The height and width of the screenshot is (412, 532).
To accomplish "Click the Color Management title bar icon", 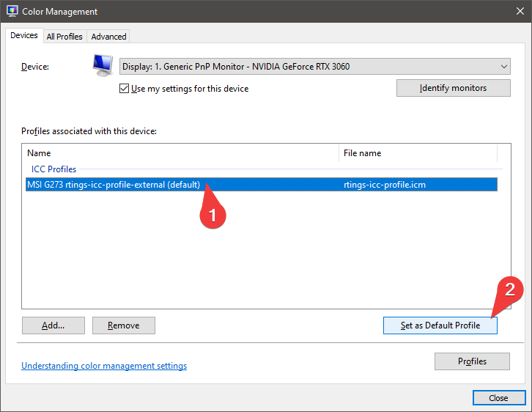I will pyautogui.click(x=12, y=12).
